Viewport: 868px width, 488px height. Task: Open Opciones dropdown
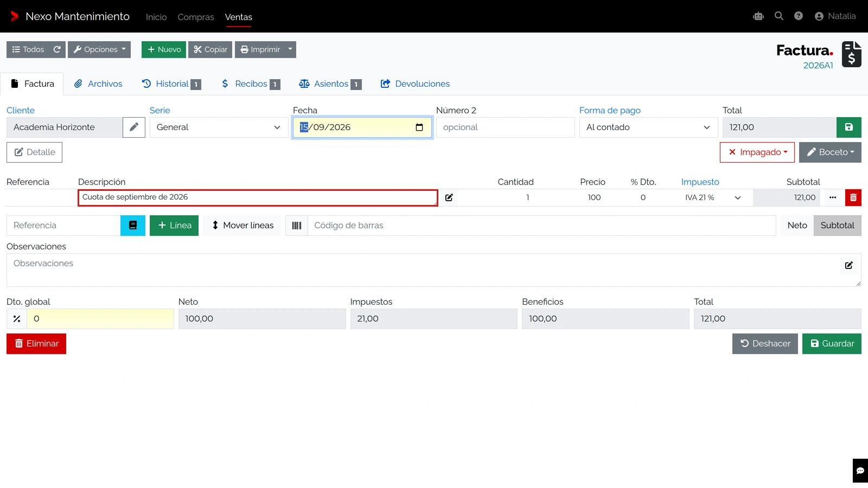(99, 49)
